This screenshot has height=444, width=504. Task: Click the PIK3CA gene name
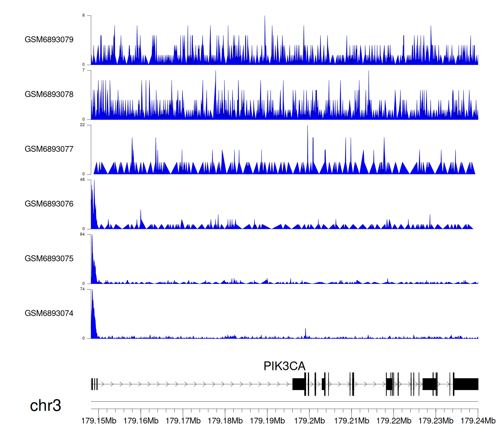[284, 366]
